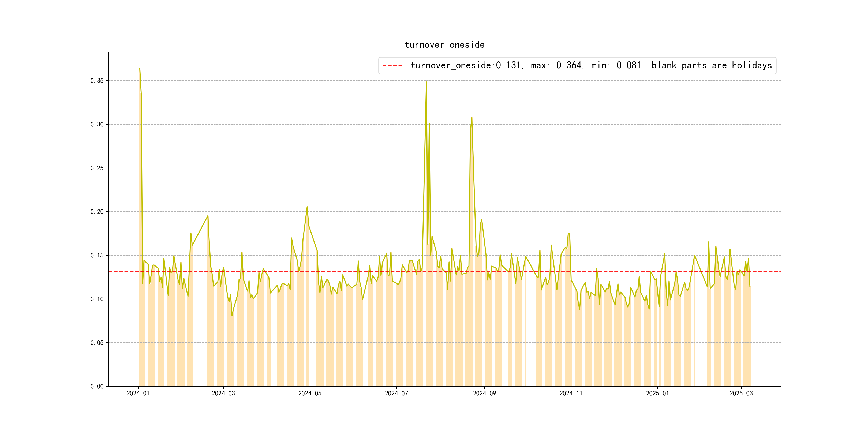This screenshot has width=868, height=434.
Task: Click the highest line peak above 0.35
Action: pos(140,68)
